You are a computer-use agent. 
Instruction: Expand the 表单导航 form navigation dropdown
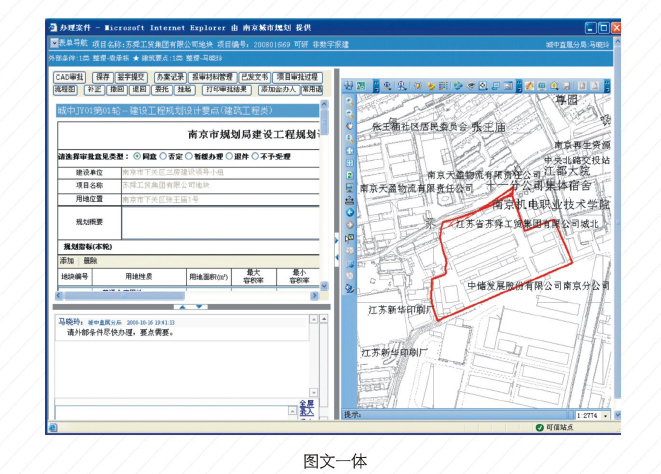click(54, 43)
